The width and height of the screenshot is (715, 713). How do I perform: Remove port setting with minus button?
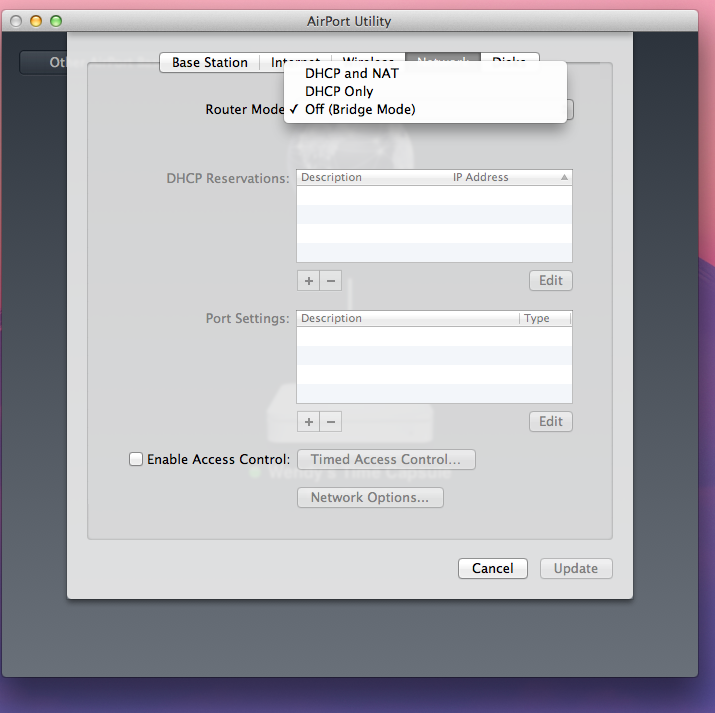tap(331, 422)
